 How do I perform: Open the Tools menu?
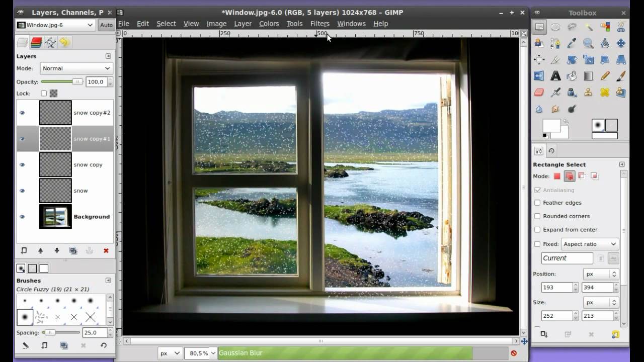point(294,24)
